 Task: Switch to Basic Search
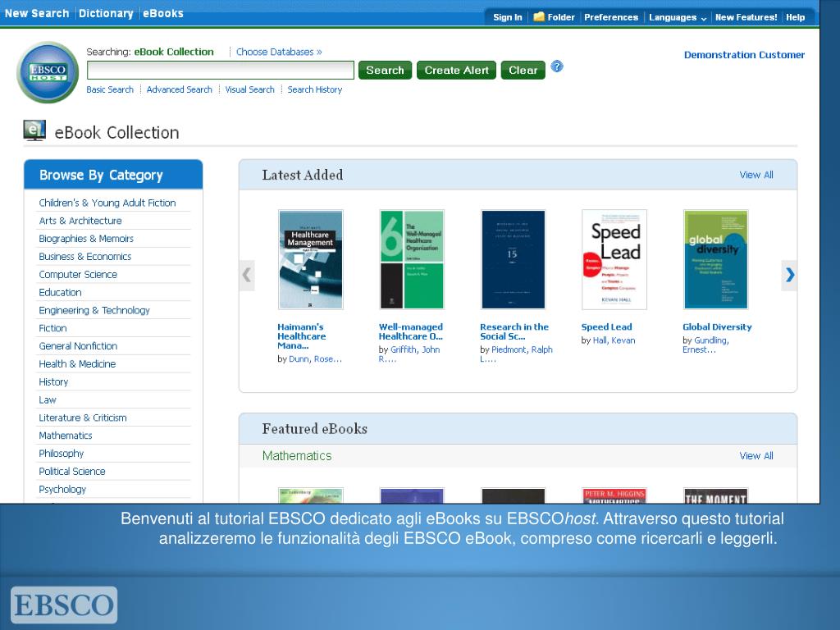pos(110,89)
